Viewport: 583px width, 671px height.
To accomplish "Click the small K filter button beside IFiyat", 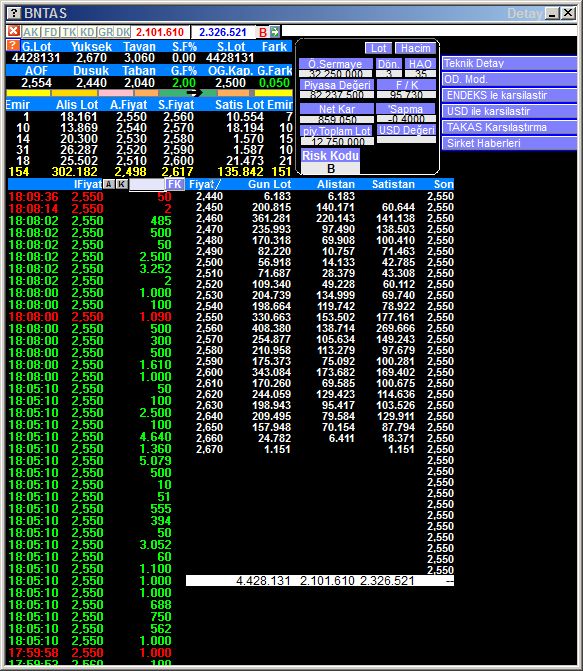I will pyautogui.click(x=122, y=184).
